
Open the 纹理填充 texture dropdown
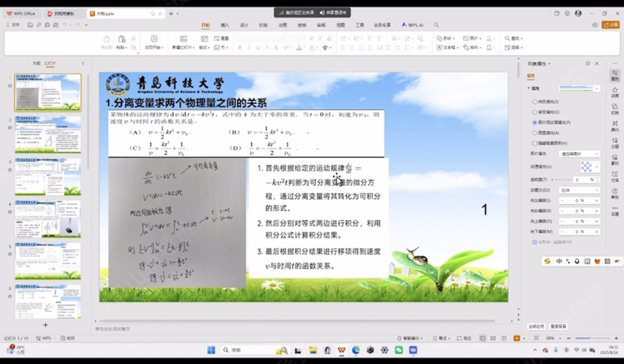coord(589,166)
